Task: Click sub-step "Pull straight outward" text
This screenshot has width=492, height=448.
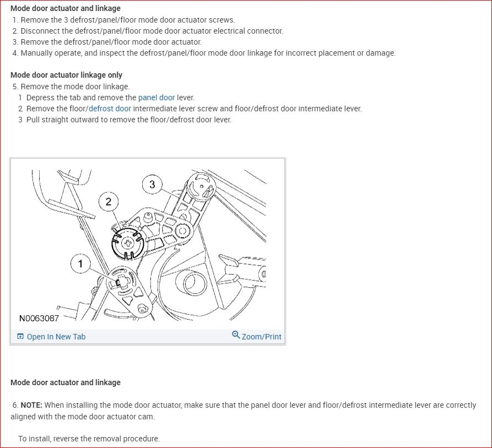Action: pos(129,120)
